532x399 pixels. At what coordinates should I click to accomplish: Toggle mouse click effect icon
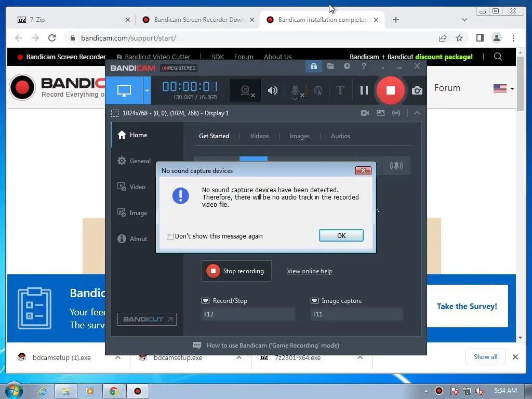318,90
